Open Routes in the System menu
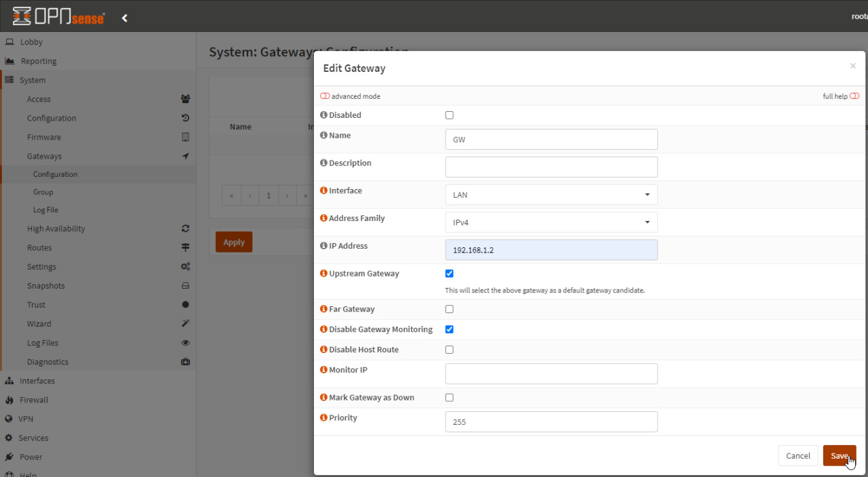This screenshot has height=477, width=868. pyautogui.click(x=39, y=248)
